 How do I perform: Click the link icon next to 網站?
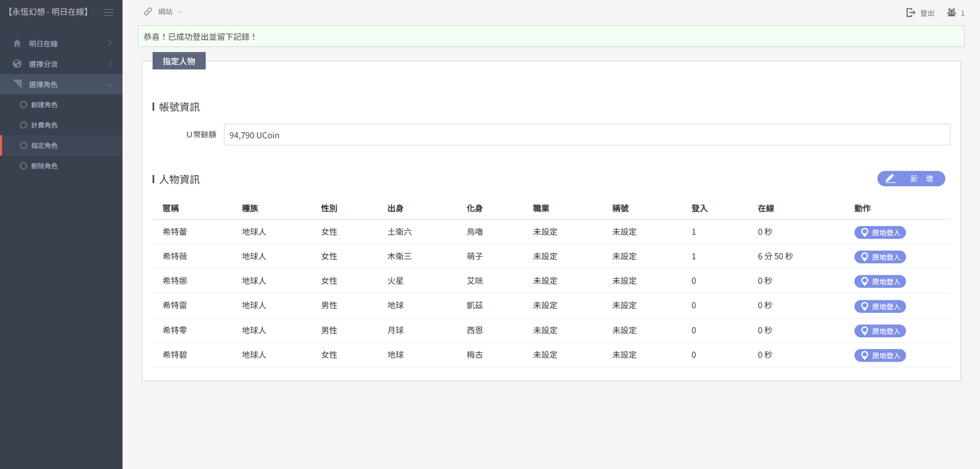(x=148, y=12)
